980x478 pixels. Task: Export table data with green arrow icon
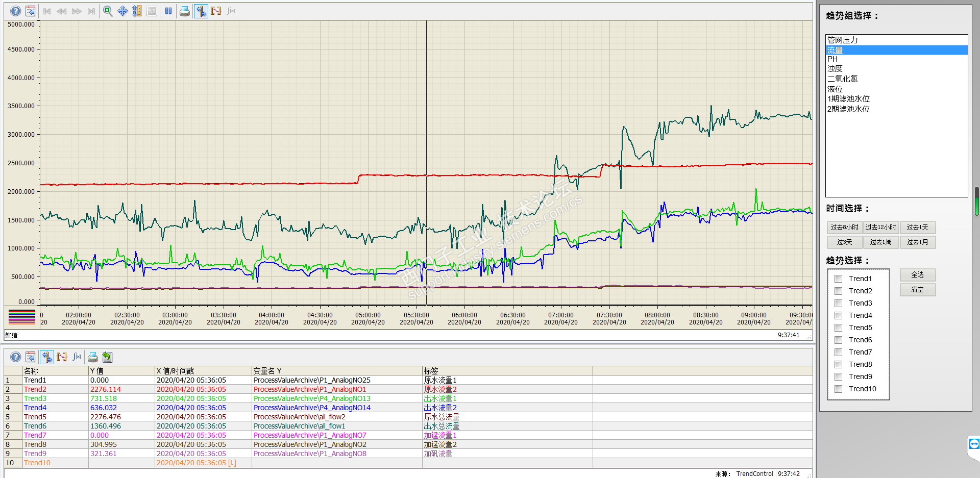pyautogui.click(x=107, y=357)
